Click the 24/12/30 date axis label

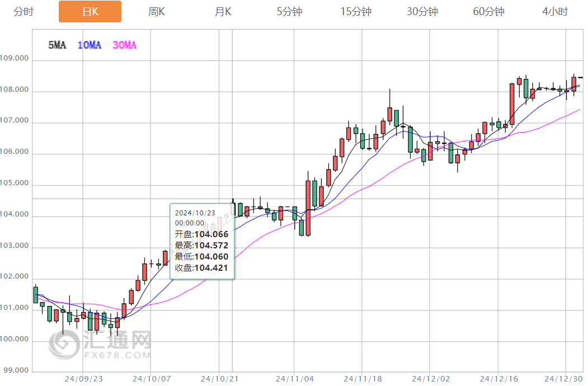pyautogui.click(x=565, y=379)
